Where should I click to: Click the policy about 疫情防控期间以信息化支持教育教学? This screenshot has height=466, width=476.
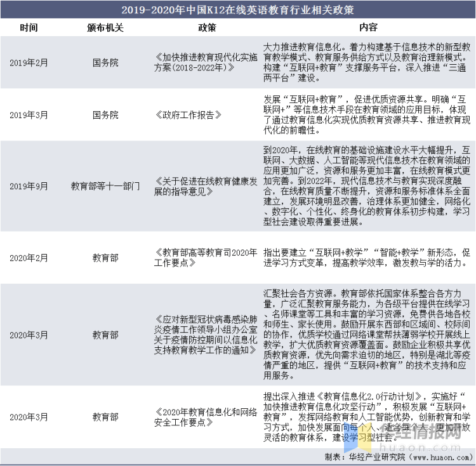click(x=206, y=335)
